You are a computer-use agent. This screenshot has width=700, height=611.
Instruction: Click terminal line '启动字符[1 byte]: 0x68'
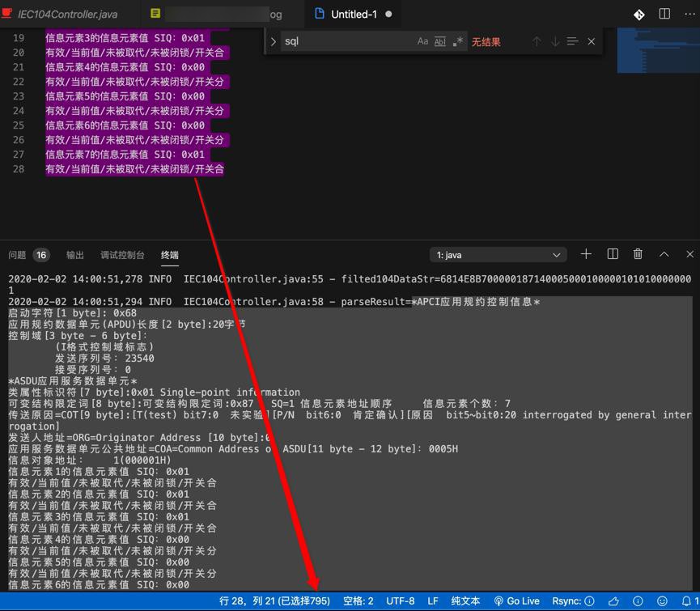[72, 313]
